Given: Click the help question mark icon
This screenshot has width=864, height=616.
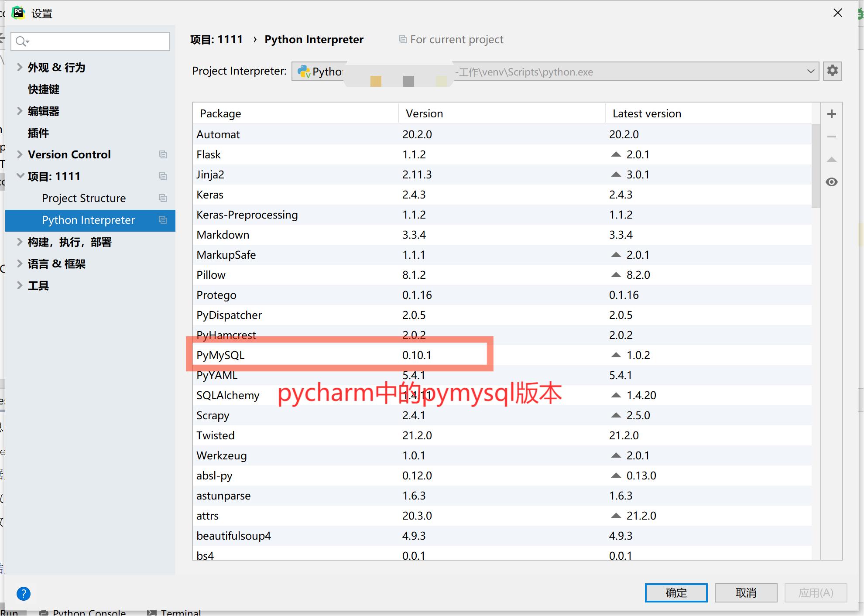Looking at the screenshot, I should point(24,593).
